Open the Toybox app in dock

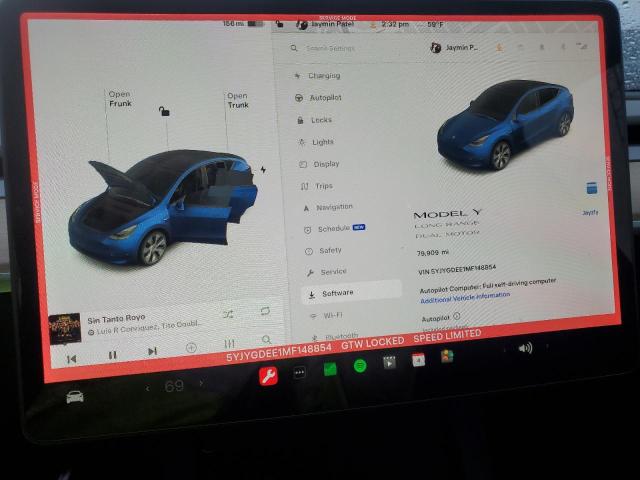[x=447, y=356]
